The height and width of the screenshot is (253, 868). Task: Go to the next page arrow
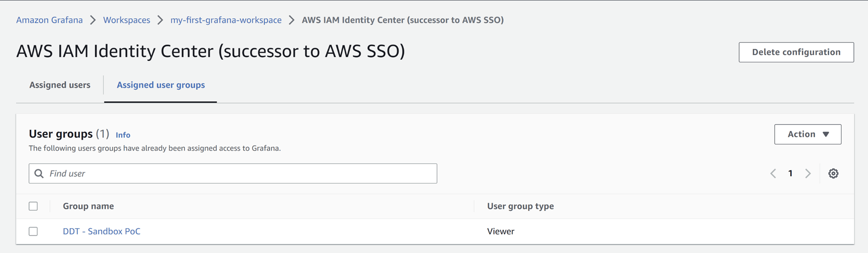click(x=808, y=174)
